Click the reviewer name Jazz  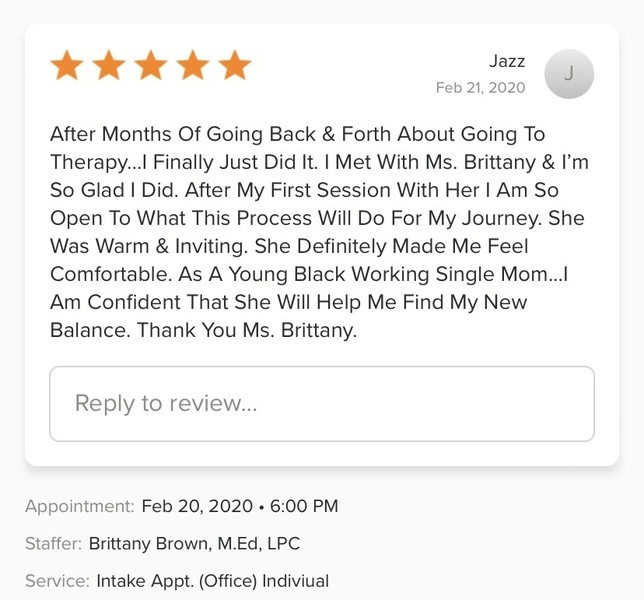click(506, 62)
